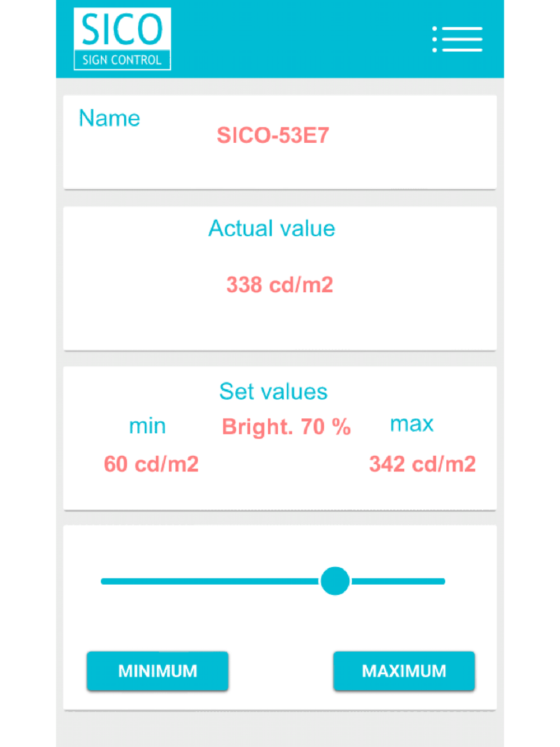Click the Name card panel

click(280, 142)
